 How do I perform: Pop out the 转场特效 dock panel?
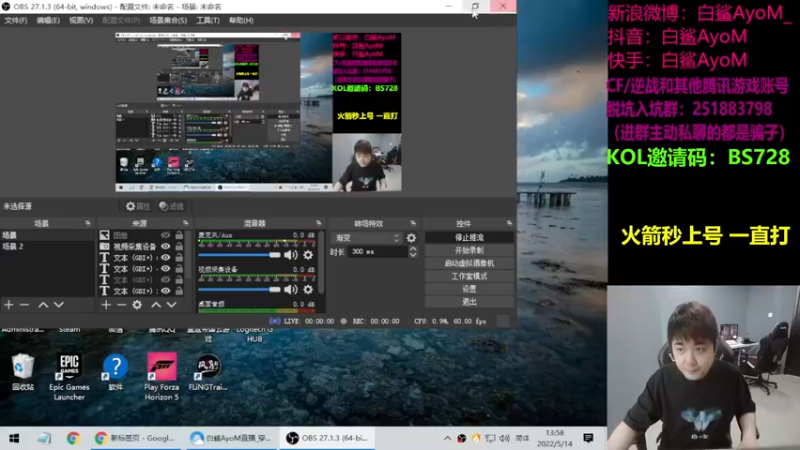pyautogui.click(x=413, y=223)
